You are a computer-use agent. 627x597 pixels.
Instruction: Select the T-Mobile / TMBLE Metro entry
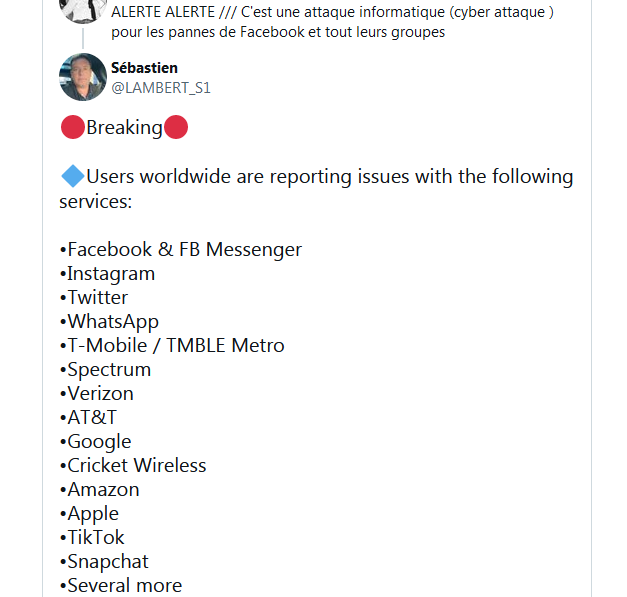tap(172, 345)
